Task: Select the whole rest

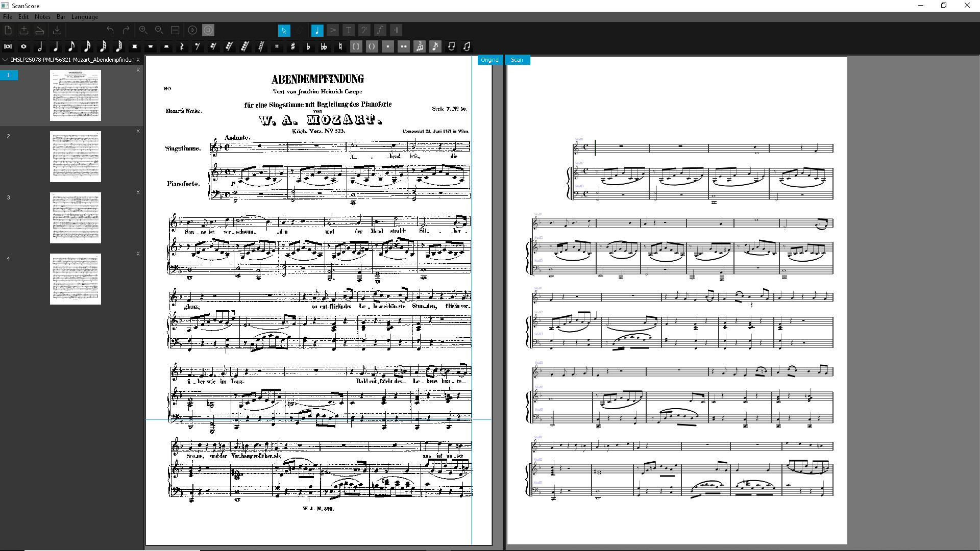Action: click(x=151, y=46)
